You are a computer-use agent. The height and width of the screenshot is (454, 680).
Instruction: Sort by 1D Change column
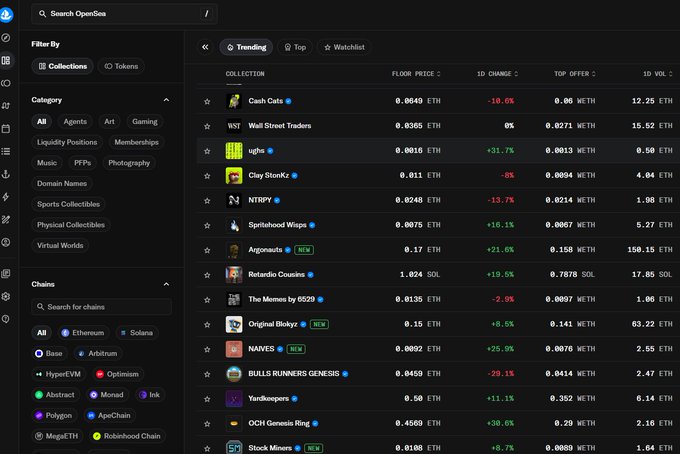tap(497, 74)
